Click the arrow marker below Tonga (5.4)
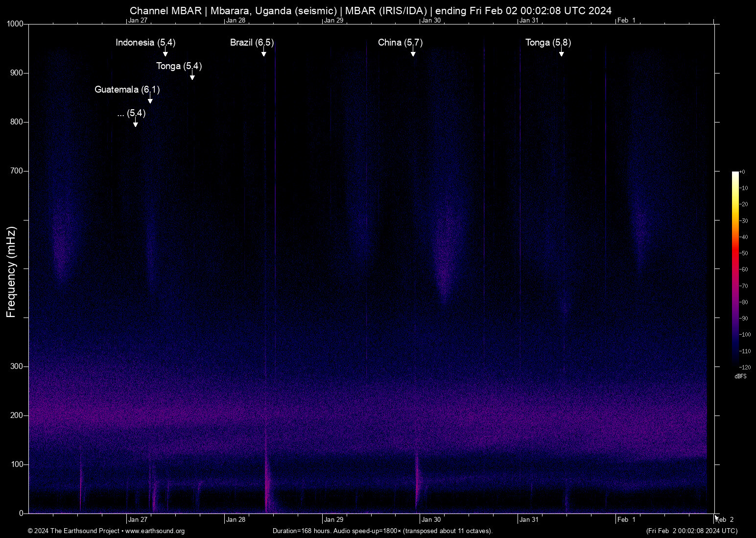Image resolution: width=756 pixels, height=538 pixels. [x=192, y=76]
